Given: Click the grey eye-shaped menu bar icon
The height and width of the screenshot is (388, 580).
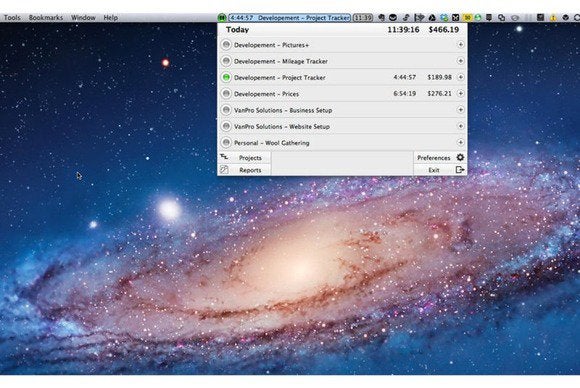Looking at the screenshot, I should click(515, 18).
